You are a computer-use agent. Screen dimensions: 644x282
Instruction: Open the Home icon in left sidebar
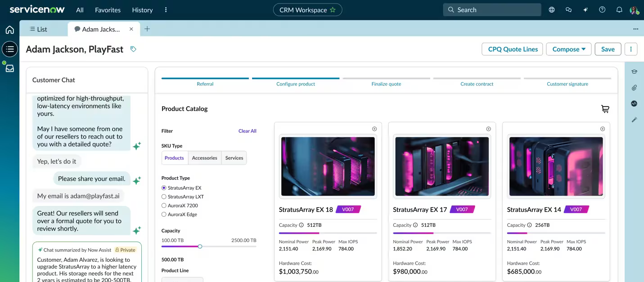click(10, 30)
